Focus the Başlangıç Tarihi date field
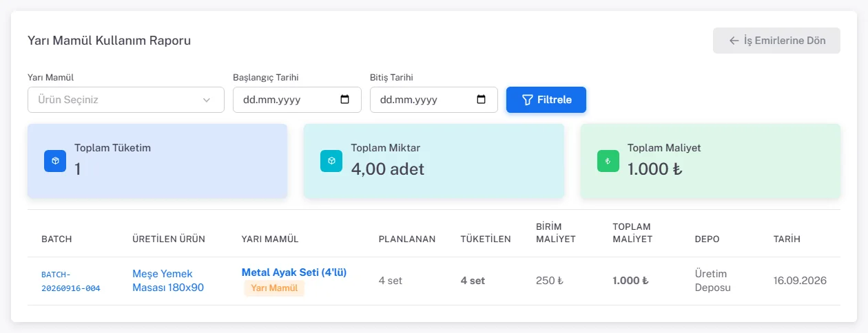 tap(298, 100)
